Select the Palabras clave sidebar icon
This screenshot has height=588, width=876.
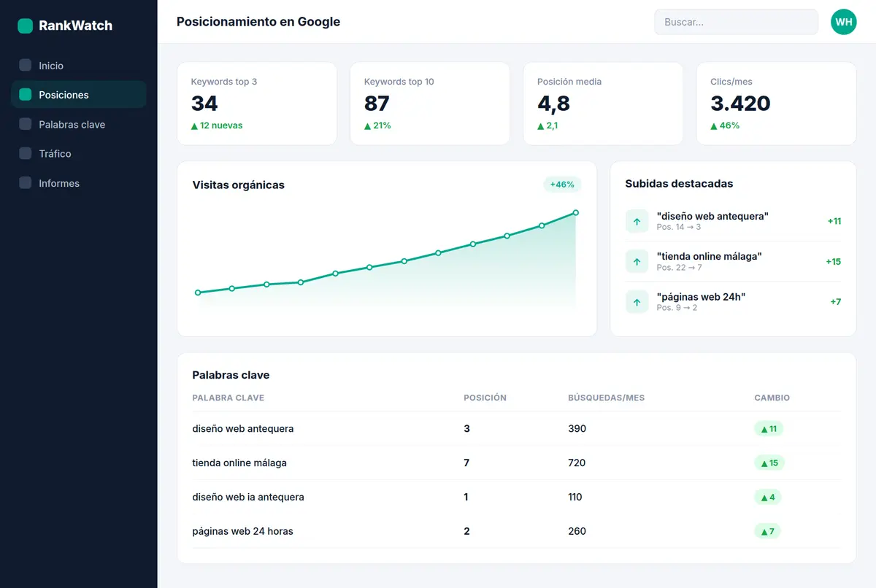click(x=26, y=124)
